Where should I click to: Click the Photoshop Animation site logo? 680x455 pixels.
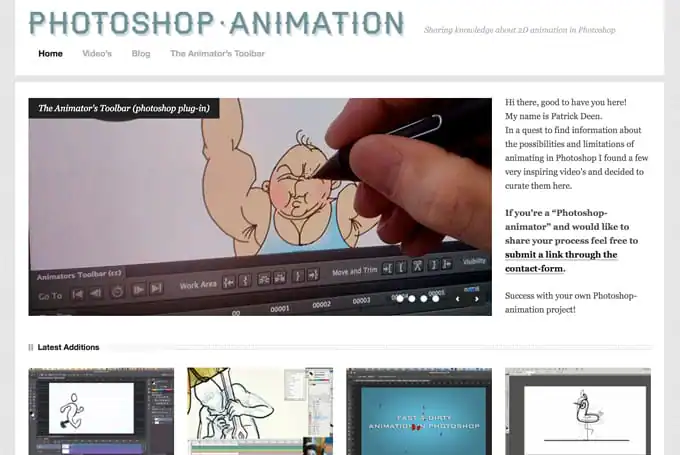click(216, 23)
